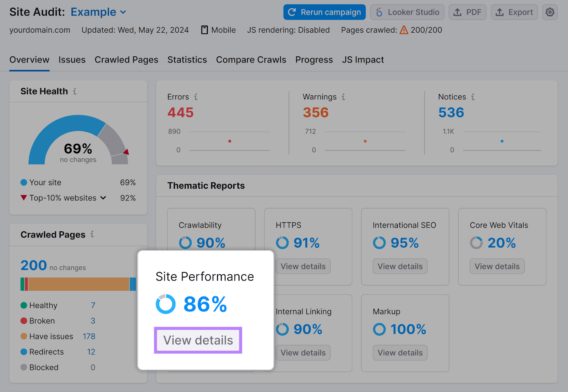568x392 pixels.
Task: Switch to the Issues tab
Action: [72, 60]
